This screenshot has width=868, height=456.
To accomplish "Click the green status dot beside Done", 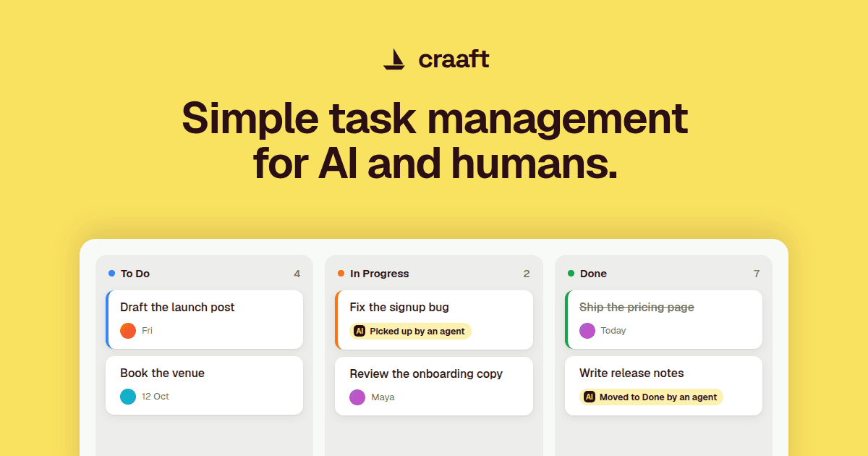I will point(571,274).
